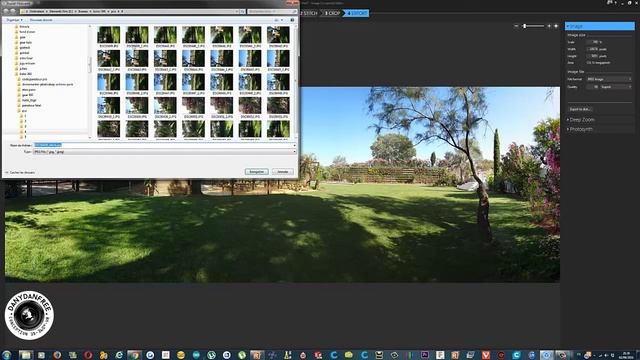This screenshot has width=640, height=360.
Task: Adjust the panorama zoom slider
Action: 533,26
